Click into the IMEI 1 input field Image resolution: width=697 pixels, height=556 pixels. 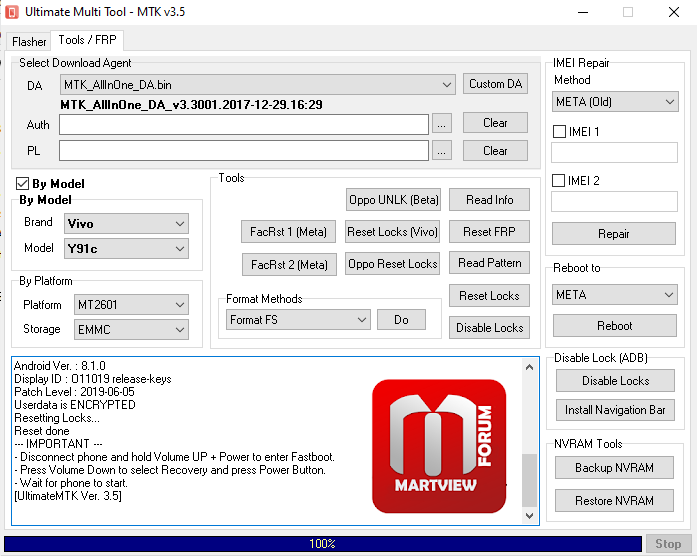614,152
